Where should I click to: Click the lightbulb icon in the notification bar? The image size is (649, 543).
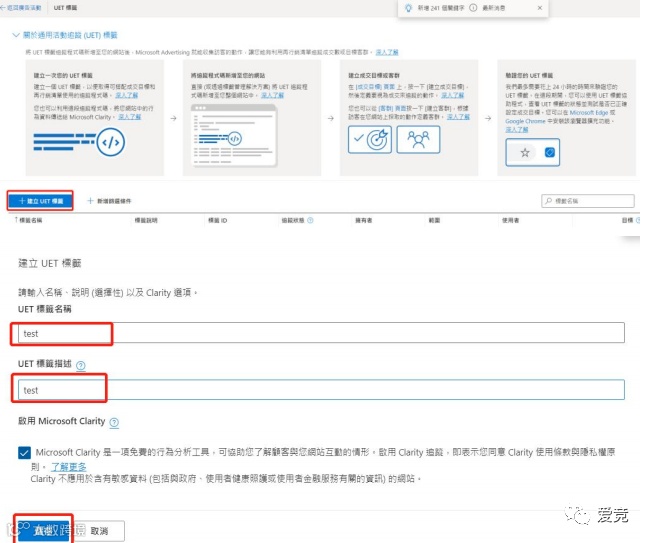point(408,8)
